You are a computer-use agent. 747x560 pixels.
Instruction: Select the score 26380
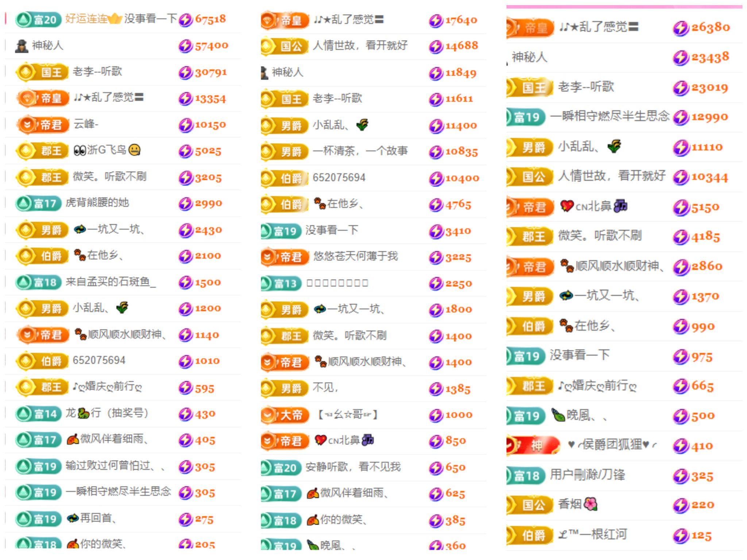coord(710,27)
